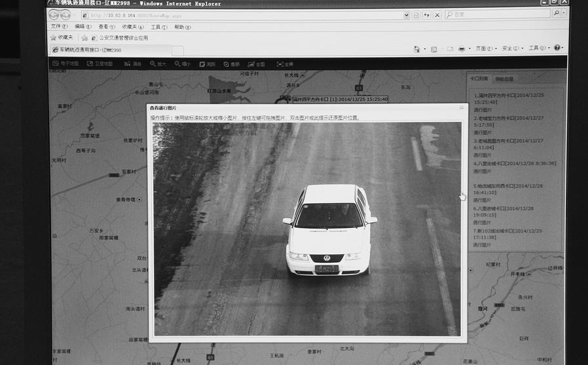Open 通行图片 link under 7.新102线出城卡口
The image size is (588, 365).
[482, 245]
